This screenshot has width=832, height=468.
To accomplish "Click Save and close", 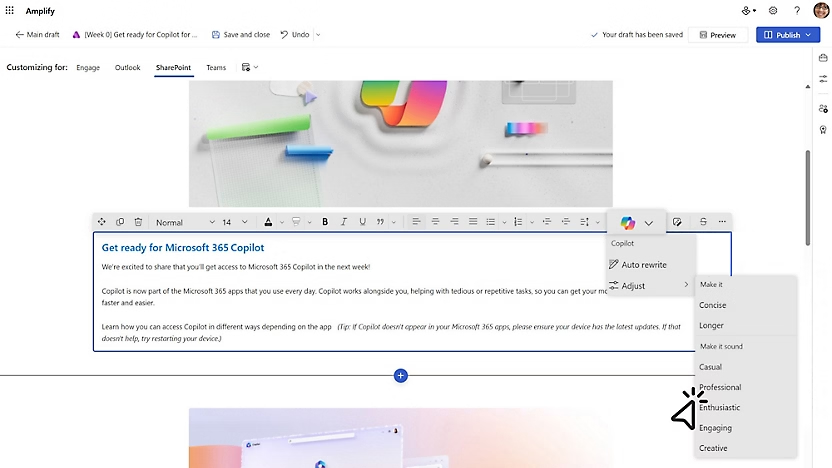I will pos(239,35).
